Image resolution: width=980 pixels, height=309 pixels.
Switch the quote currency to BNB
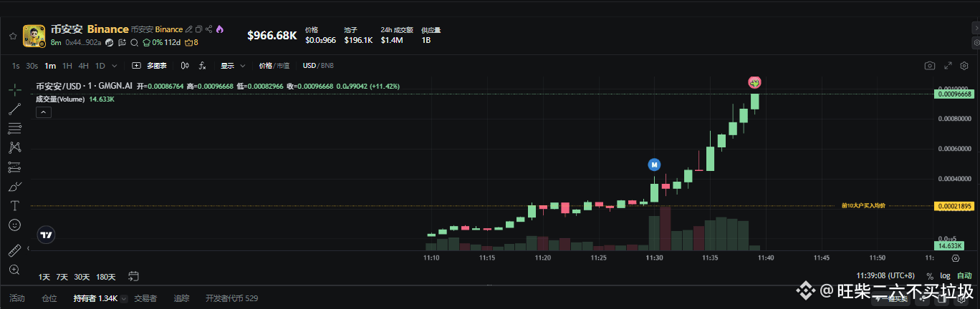327,66
